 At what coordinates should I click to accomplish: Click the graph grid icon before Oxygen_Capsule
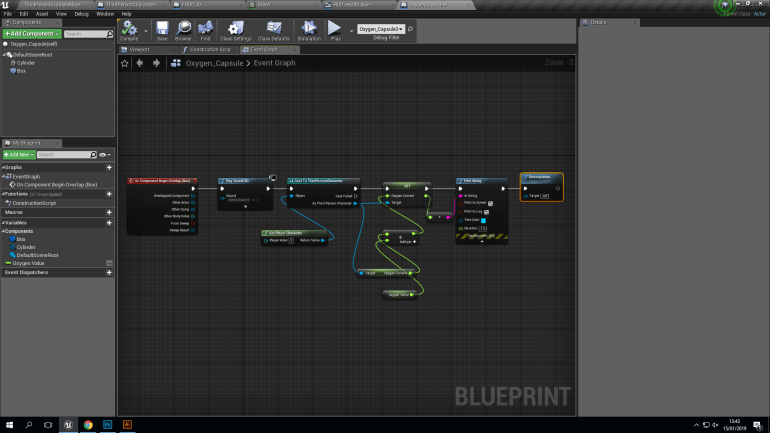[175, 63]
